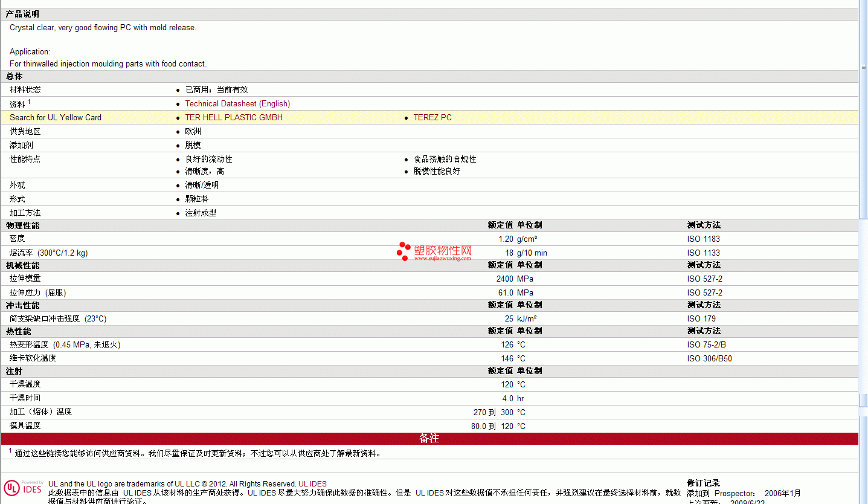Click the 物理性能 section header

(22, 225)
